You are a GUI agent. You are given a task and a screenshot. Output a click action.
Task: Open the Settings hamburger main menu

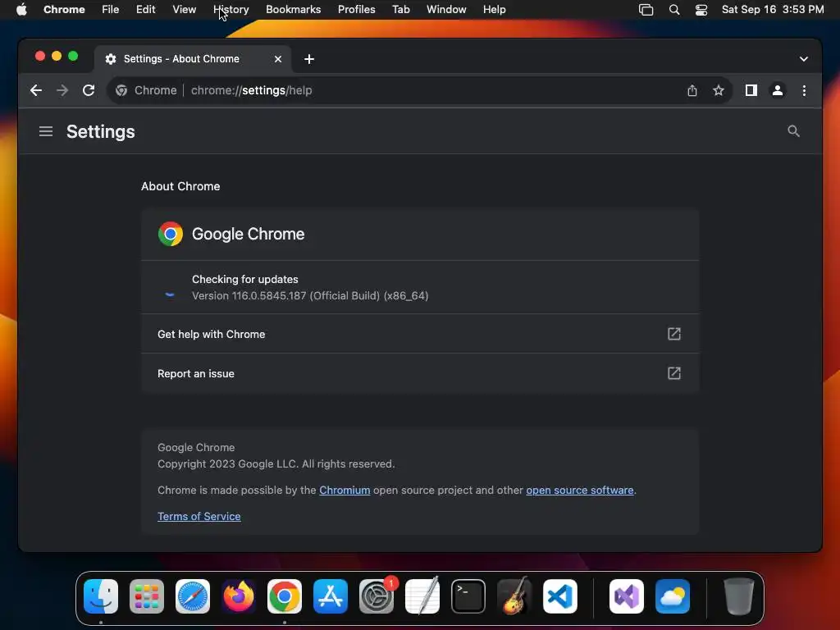pyautogui.click(x=46, y=131)
